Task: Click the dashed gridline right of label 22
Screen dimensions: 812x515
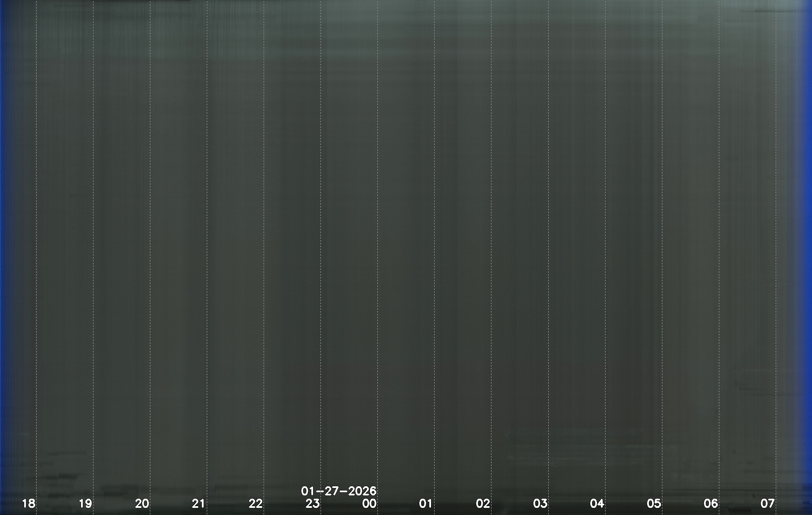Action: click(264, 249)
